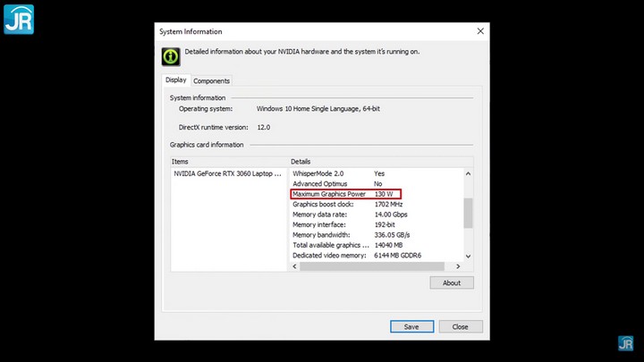Click the NVIDIA system info icon
This screenshot has height=362, width=644.
coord(171,56)
